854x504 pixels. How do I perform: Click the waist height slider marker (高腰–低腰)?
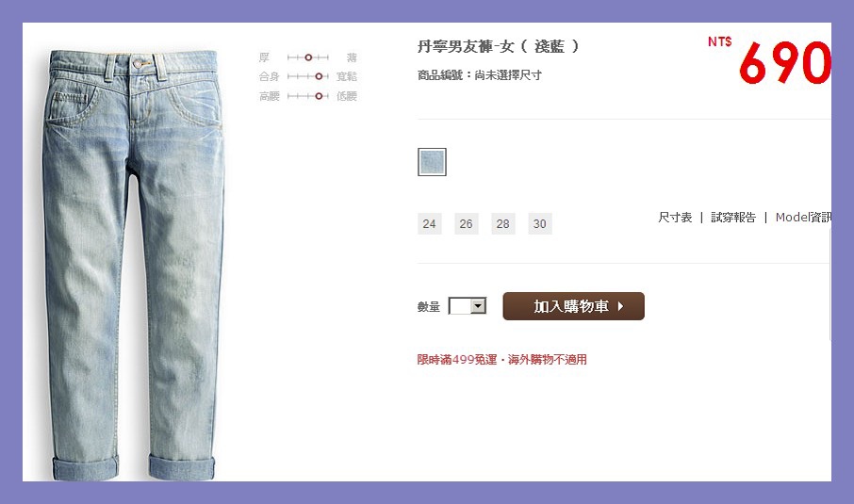[319, 96]
